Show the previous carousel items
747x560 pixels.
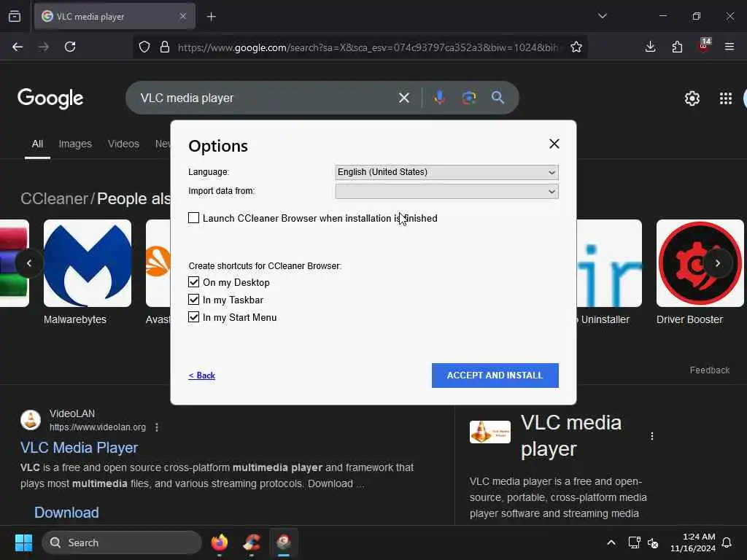[28, 262]
